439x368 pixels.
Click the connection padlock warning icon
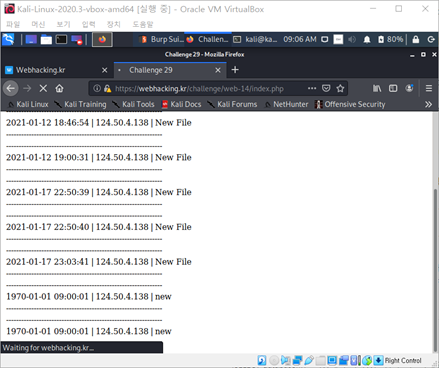point(107,88)
